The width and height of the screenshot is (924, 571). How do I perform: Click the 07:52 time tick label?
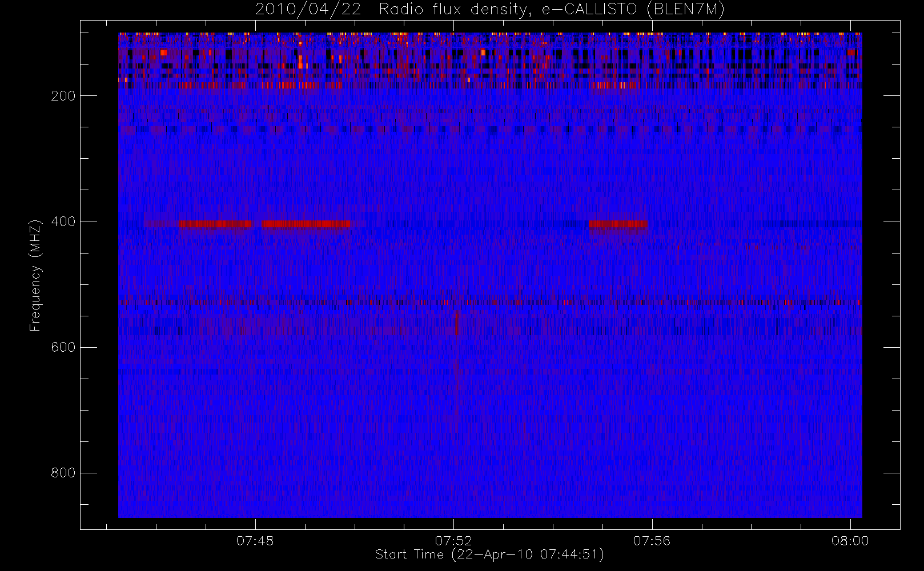coord(453,541)
